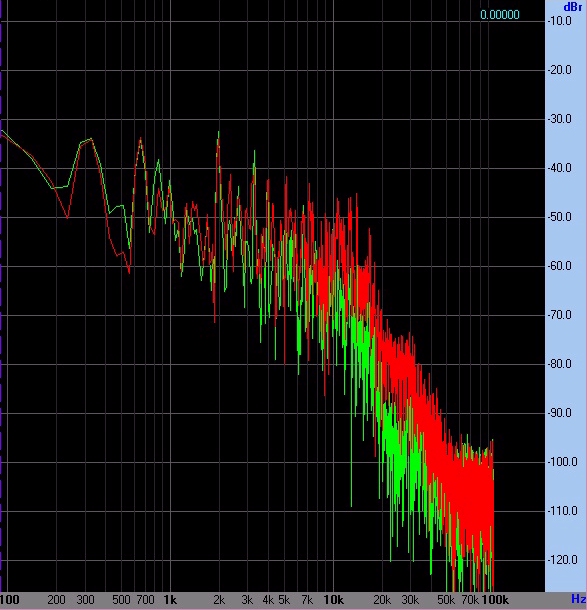Select the -40.0 dBr scale label
The width and height of the screenshot is (587, 610).
[x=559, y=168]
